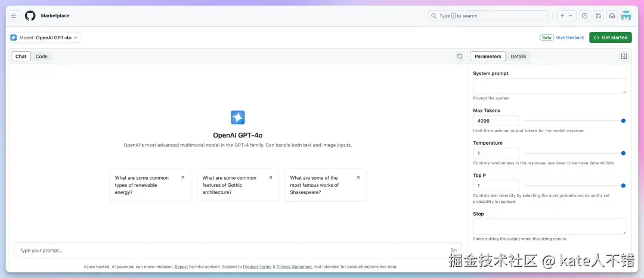Click the send prompt arrow icon

point(454,250)
